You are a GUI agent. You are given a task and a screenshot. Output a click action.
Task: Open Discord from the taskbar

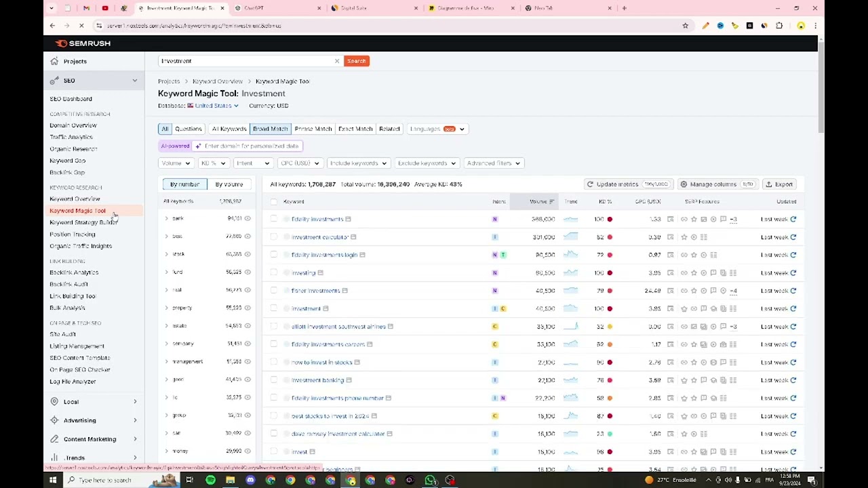click(250, 480)
